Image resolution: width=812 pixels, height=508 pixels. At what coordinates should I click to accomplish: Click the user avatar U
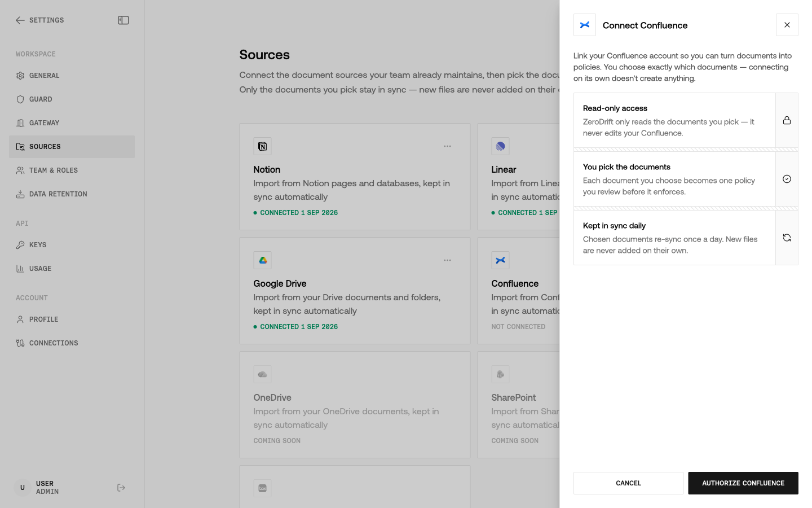point(23,488)
